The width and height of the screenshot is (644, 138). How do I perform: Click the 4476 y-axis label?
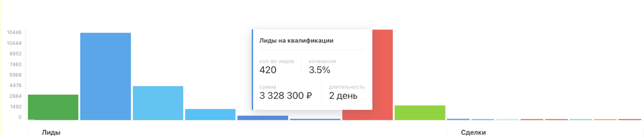16,86
